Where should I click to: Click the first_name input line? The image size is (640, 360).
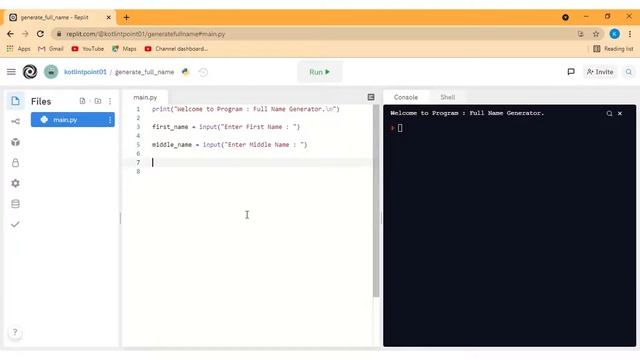click(x=226, y=127)
